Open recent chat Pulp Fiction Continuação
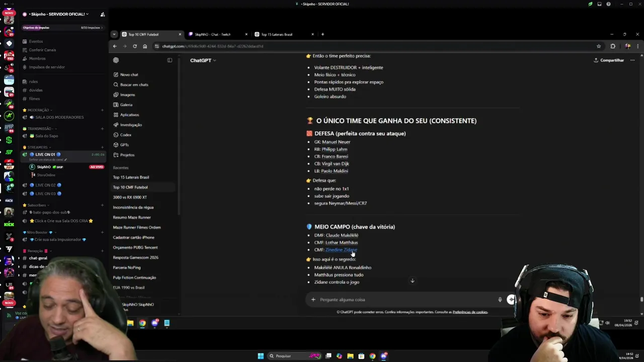This screenshot has height=362, width=644. coord(134,278)
